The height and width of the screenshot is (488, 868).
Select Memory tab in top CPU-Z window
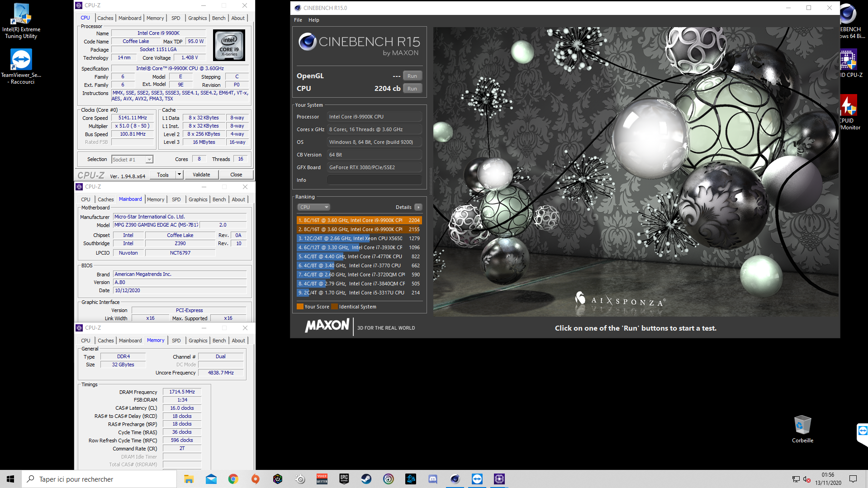pyautogui.click(x=155, y=18)
